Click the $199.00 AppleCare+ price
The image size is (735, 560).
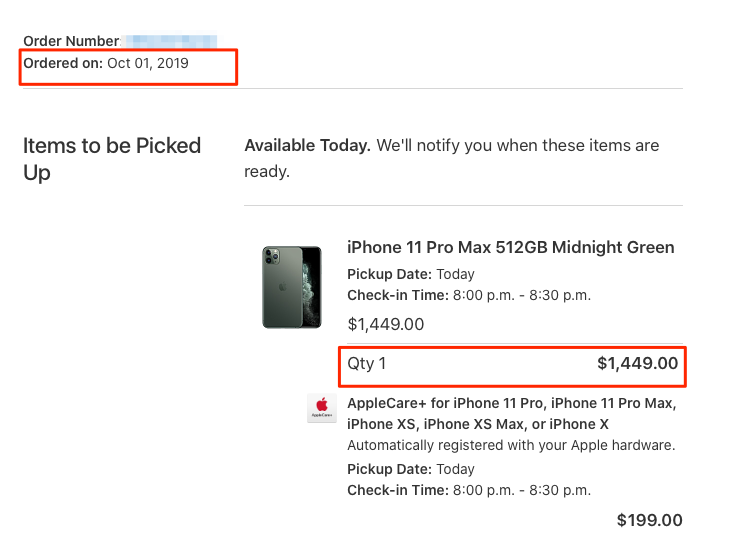[649, 520]
